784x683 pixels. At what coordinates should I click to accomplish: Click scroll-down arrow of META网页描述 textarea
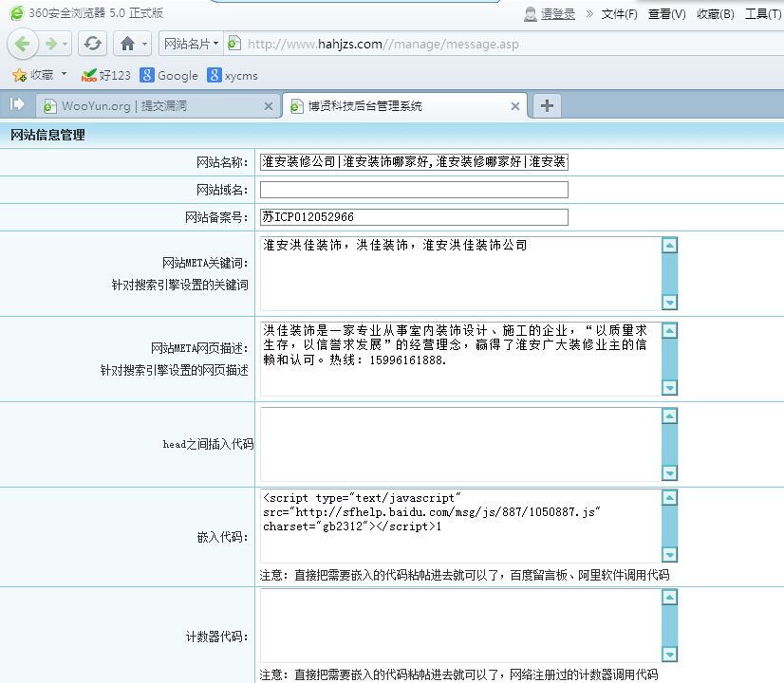[x=669, y=387]
